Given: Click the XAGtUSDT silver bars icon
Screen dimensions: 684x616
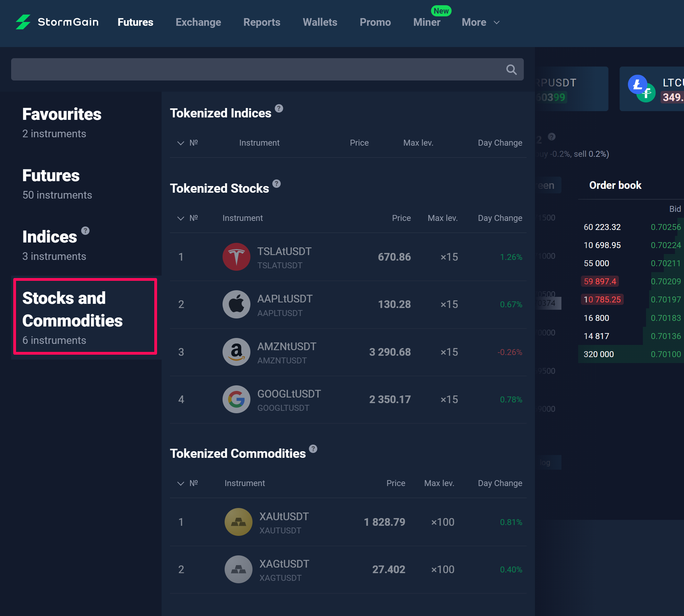Looking at the screenshot, I should click(238, 569).
